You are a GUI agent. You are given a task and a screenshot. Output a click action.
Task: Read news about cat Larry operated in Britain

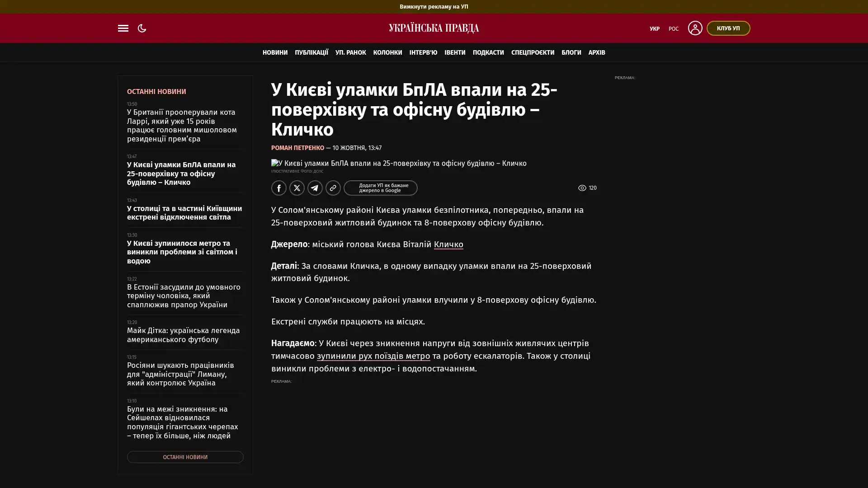[x=182, y=126]
